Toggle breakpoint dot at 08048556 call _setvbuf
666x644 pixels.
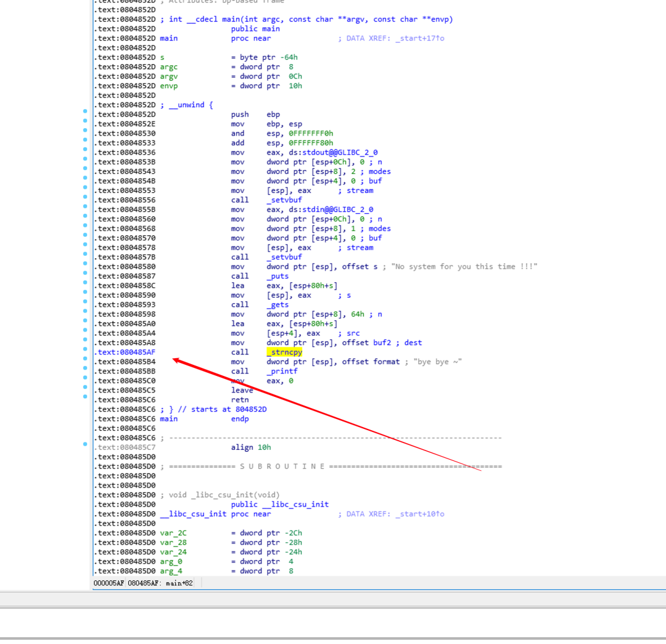pyautogui.click(x=85, y=197)
